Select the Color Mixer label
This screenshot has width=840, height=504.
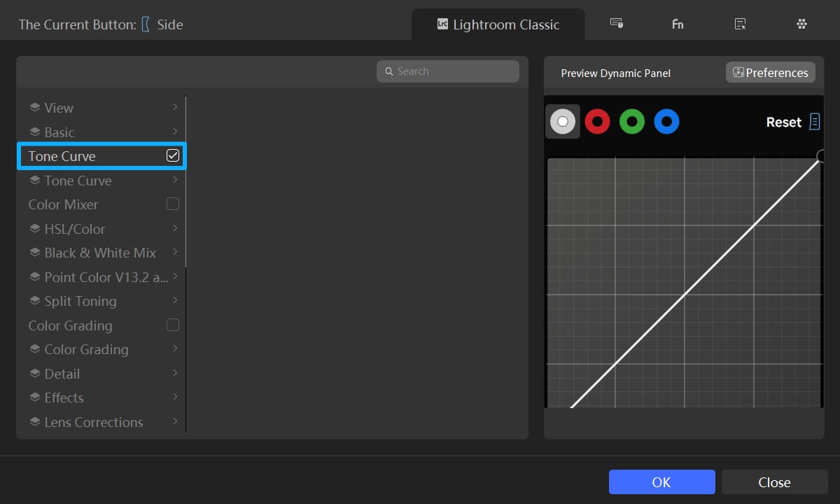point(63,204)
